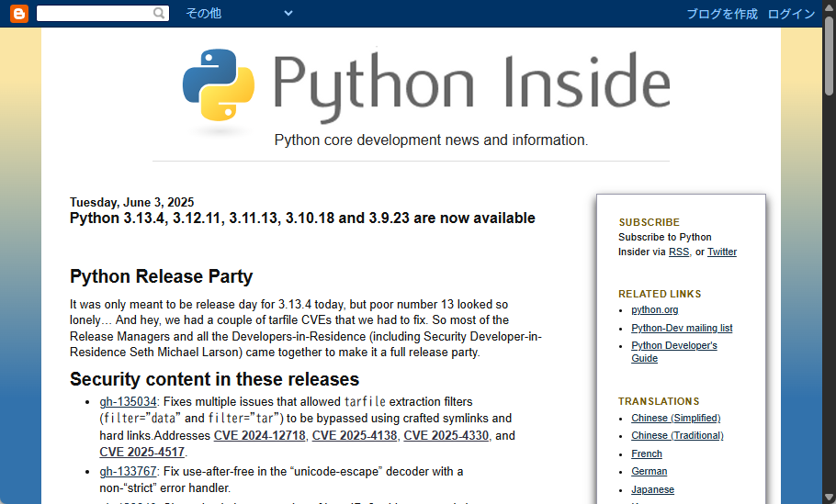Click the magnifier search icon in navbar

point(159,14)
